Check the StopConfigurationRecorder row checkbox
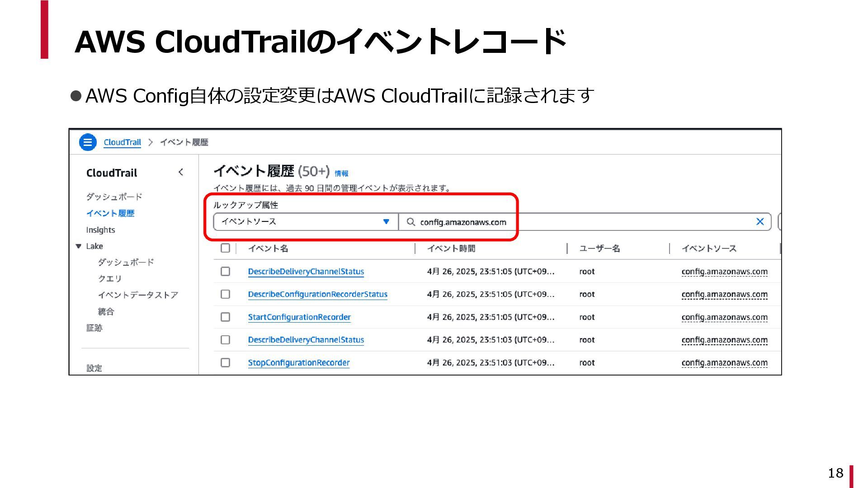 tap(225, 363)
